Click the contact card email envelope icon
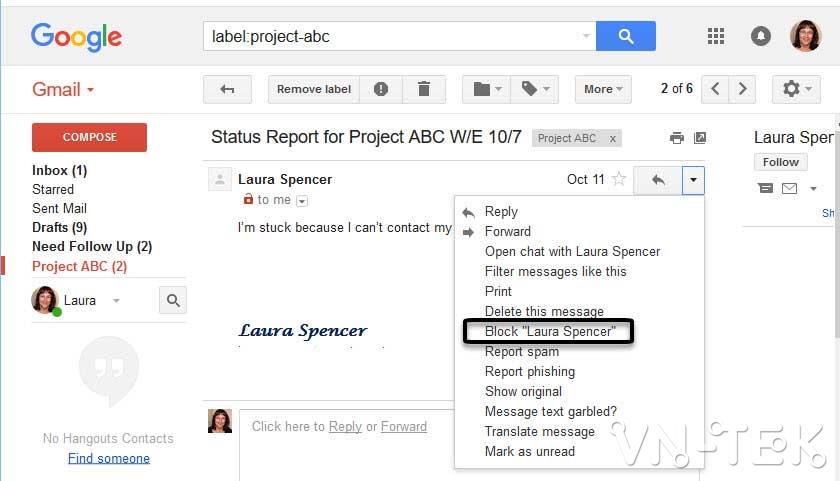Image resolution: width=840 pixels, height=481 pixels. click(x=789, y=188)
